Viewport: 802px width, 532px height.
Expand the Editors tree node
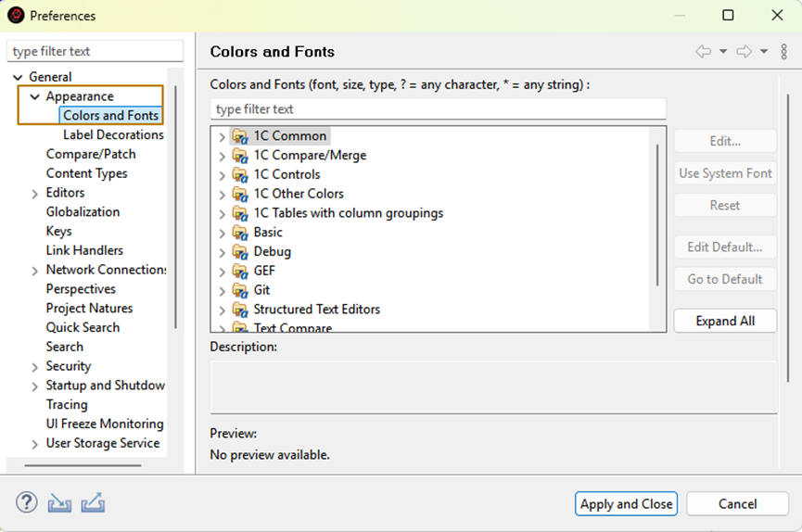tap(35, 194)
